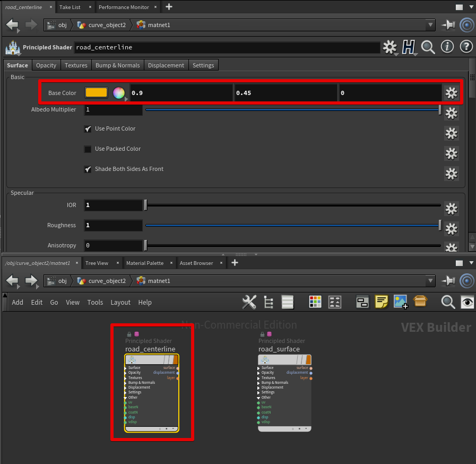Toggle Shade Both Sides As Front checkbox
476x464 pixels.
point(88,169)
